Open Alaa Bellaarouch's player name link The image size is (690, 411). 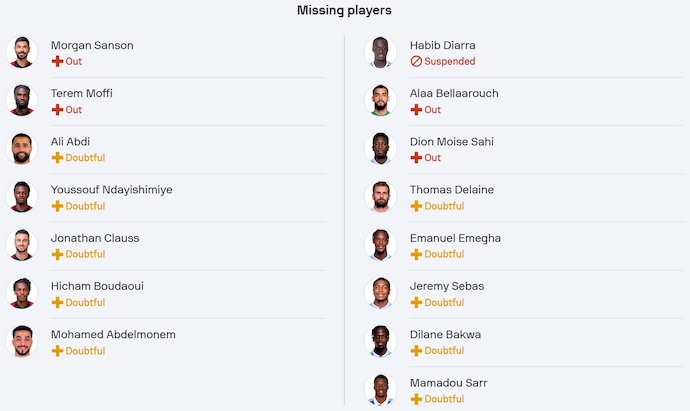coord(453,93)
